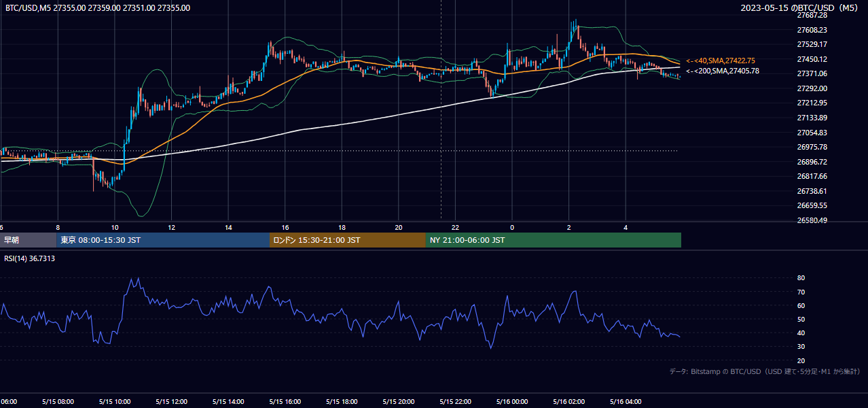Click the 5/16 02:00 time label
The height and width of the screenshot is (408, 868).
(569, 402)
